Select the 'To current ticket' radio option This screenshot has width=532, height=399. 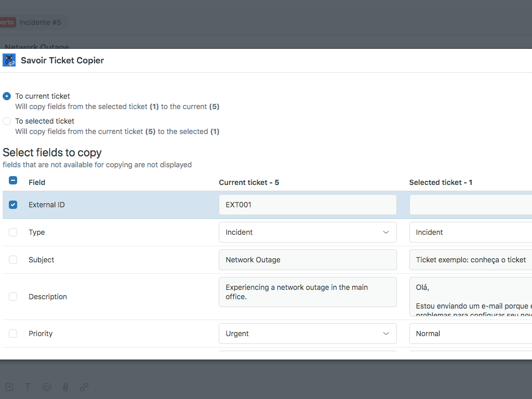[x=7, y=96]
